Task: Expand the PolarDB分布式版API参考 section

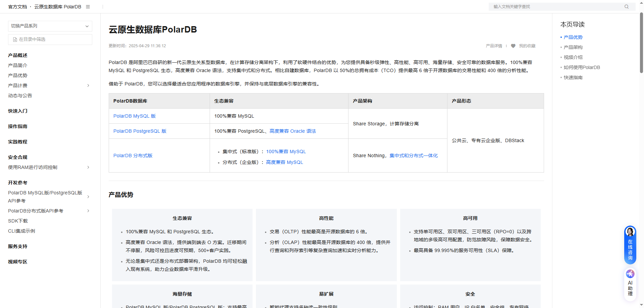Action: click(88, 211)
